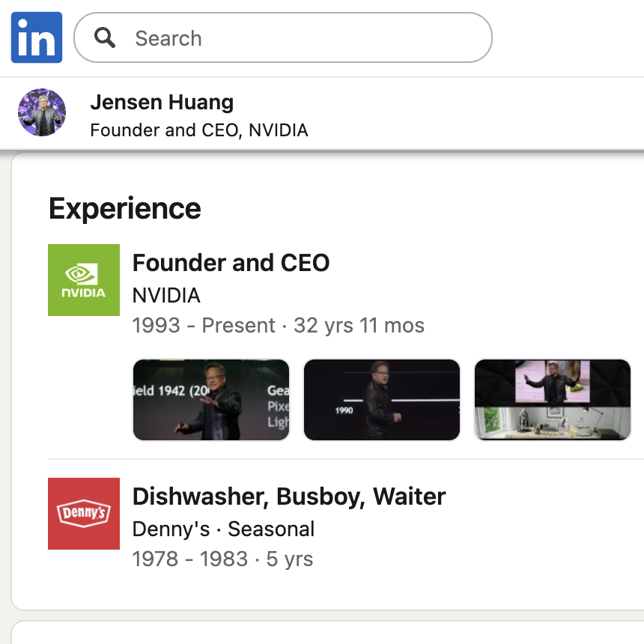
Task: Select the '1978 - 1983 · 5 yrs' text
Action: click(222, 559)
